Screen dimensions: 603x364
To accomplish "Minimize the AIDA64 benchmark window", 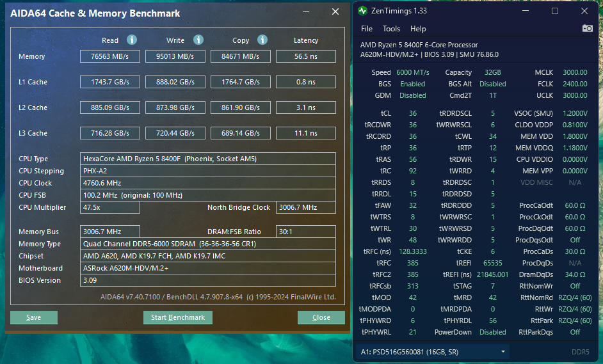I will [x=306, y=12].
